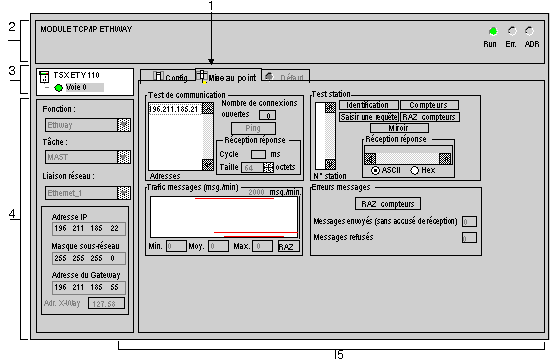The height and width of the screenshot is (361, 552).
Task: Expand the Fonction Ethway dropdown
Action: point(124,125)
